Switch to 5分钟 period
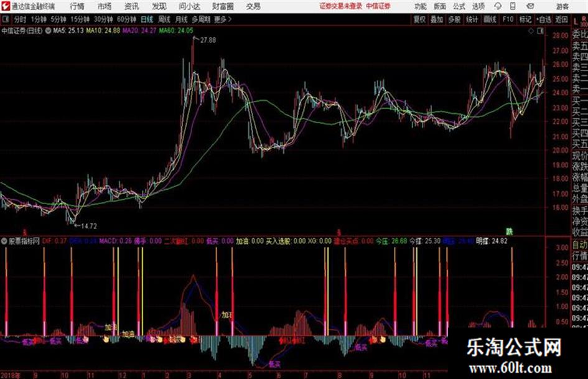Viewport: 588px width, 379px height. [x=58, y=19]
